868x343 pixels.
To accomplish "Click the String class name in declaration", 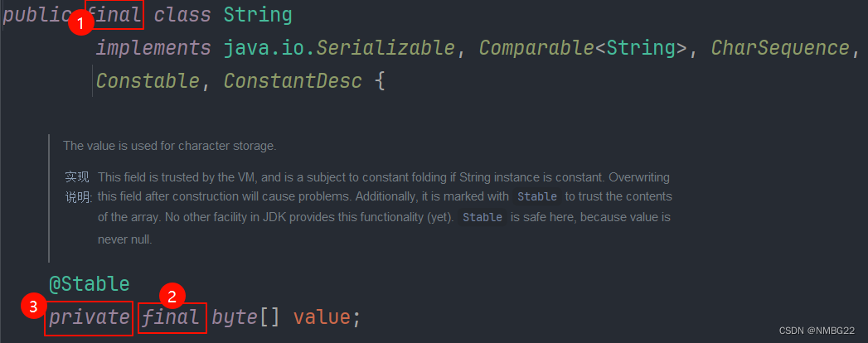I will point(257,16).
